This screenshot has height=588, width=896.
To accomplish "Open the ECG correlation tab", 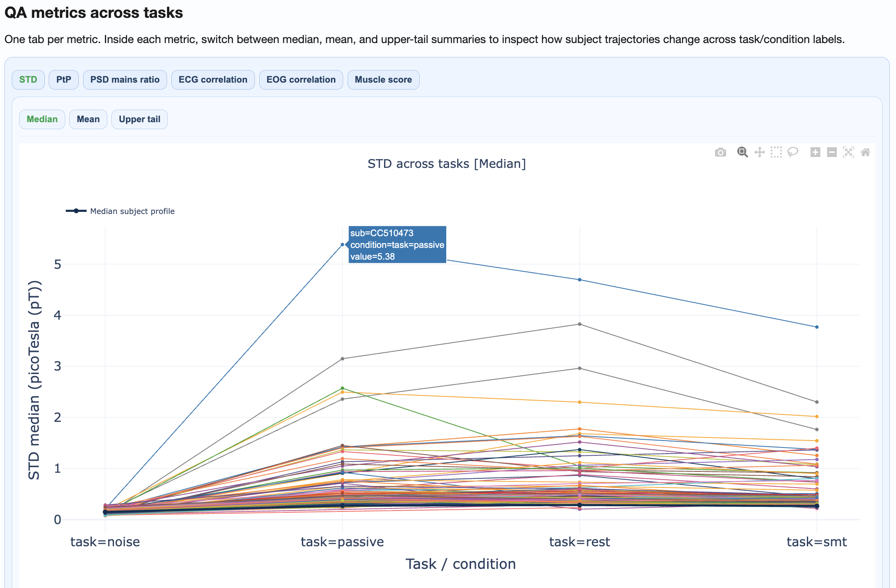I will click(x=213, y=80).
